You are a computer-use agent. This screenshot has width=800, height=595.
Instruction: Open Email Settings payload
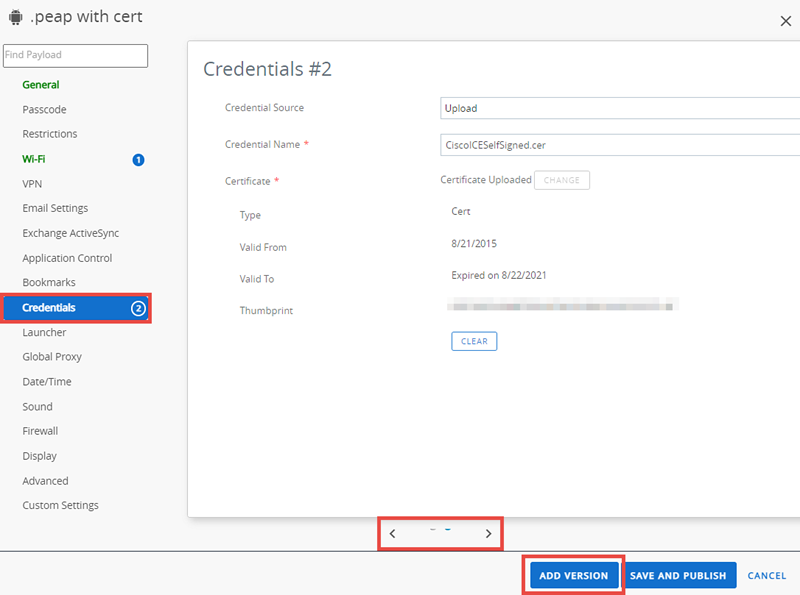click(55, 208)
